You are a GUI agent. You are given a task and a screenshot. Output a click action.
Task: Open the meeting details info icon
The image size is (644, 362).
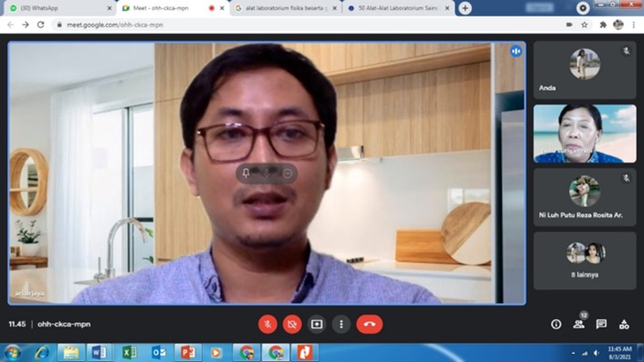tap(556, 324)
